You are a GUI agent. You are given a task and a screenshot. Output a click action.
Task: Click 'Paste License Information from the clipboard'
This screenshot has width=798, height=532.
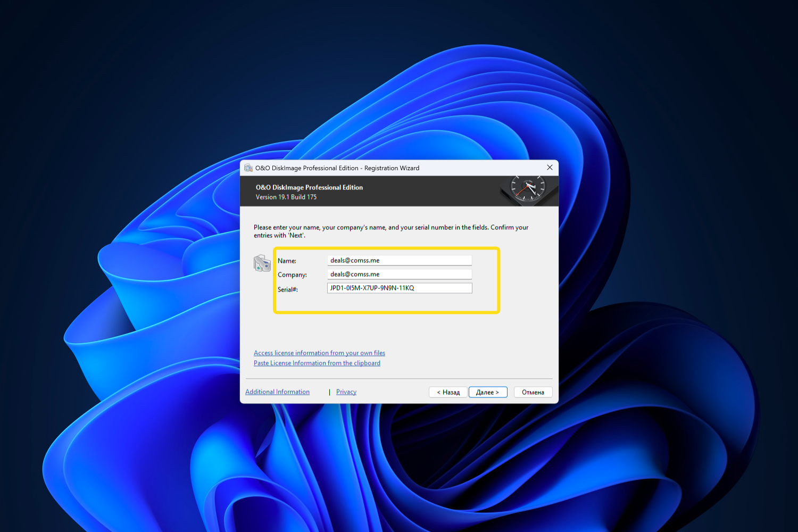[x=317, y=363]
